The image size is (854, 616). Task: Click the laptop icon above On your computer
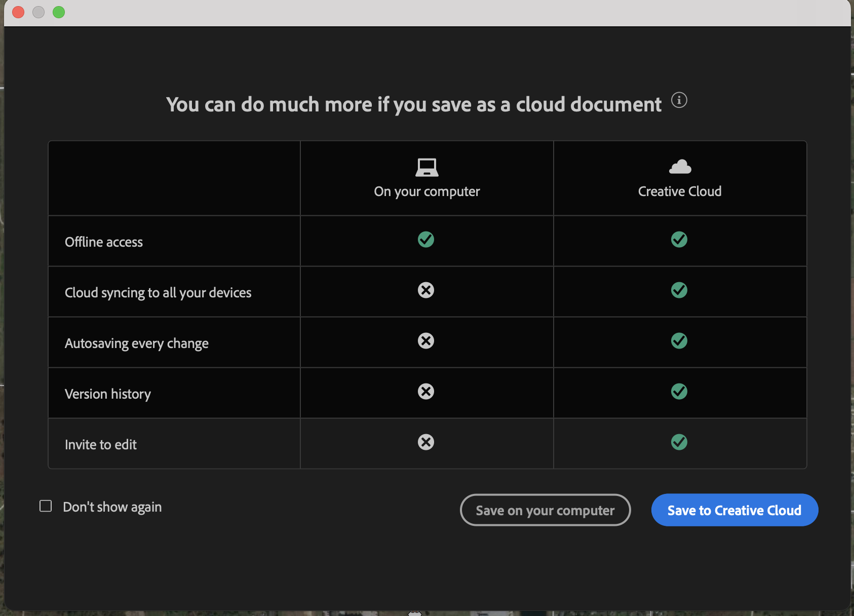426,167
